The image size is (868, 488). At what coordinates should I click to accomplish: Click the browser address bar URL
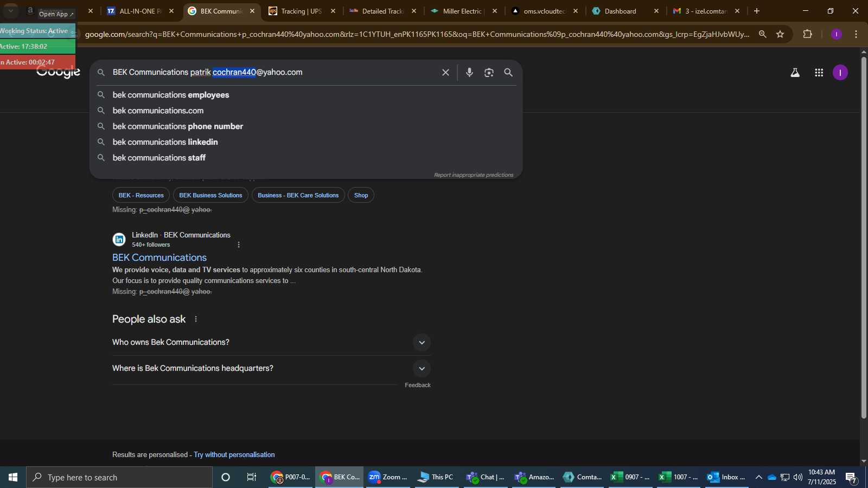(x=418, y=34)
